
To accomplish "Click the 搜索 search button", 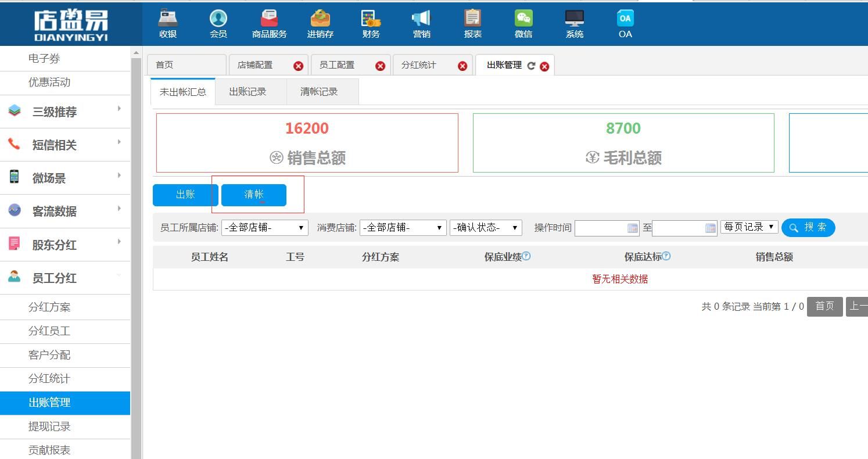I will (x=808, y=228).
